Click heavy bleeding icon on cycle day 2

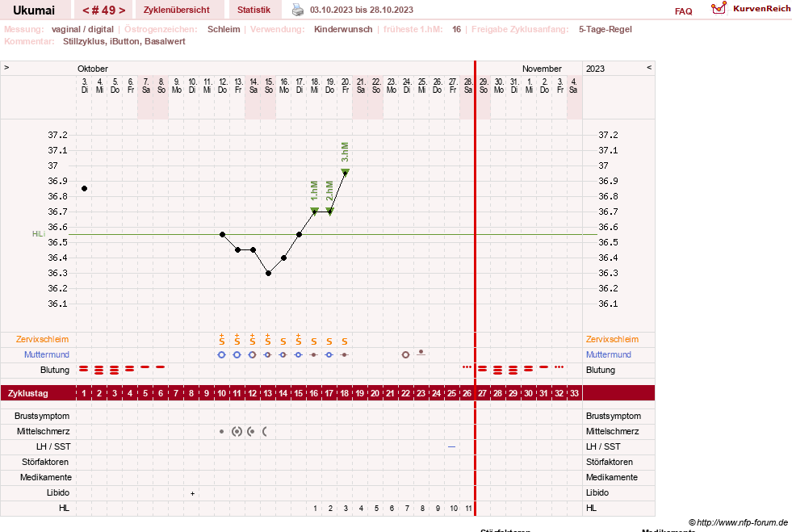99,370
